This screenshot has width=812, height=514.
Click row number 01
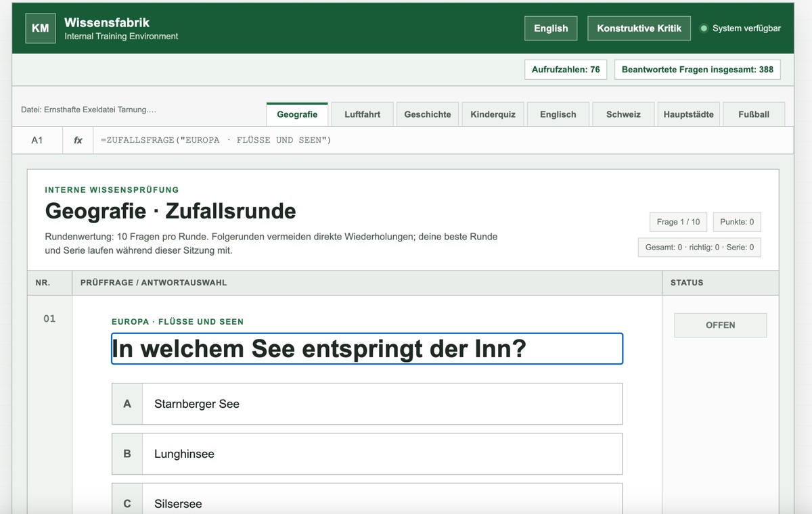[x=49, y=319]
